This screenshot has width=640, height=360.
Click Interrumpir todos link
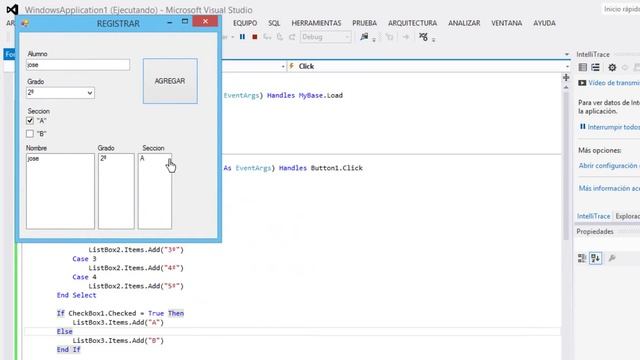click(613, 127)
